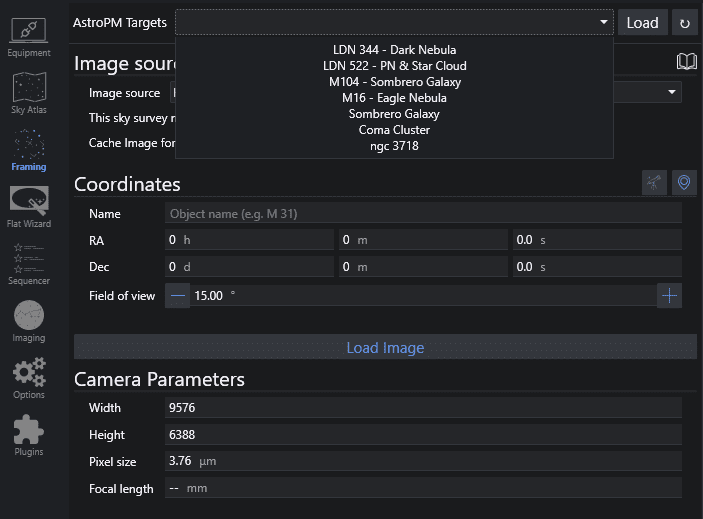Image resolution: width=703 pixels, height=519 pixels.
Task: Click the open book documentation icon
Action: pyautogui.click(x=686, y=62)
